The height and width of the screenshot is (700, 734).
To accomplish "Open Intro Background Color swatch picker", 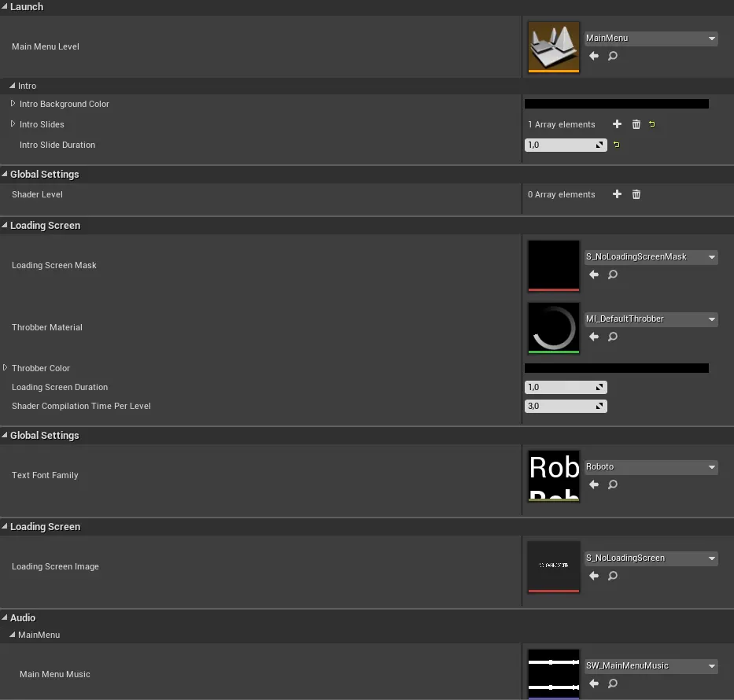I will tap(616, 104).
